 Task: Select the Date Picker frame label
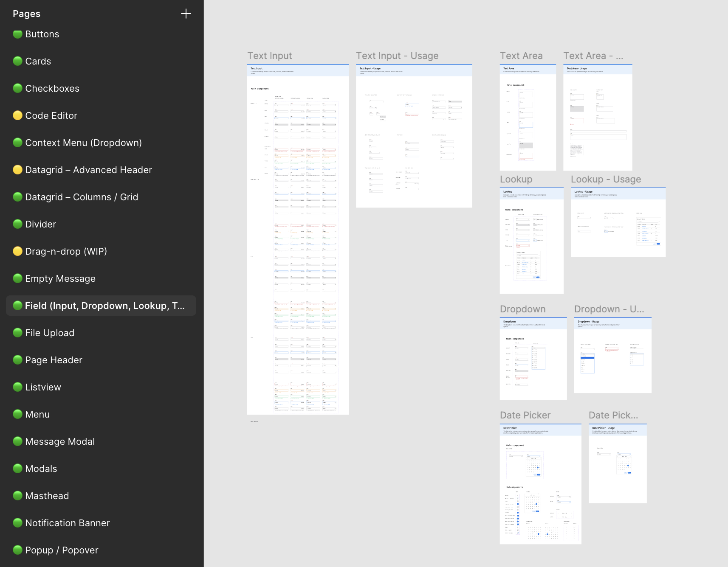tap(525, 415)
